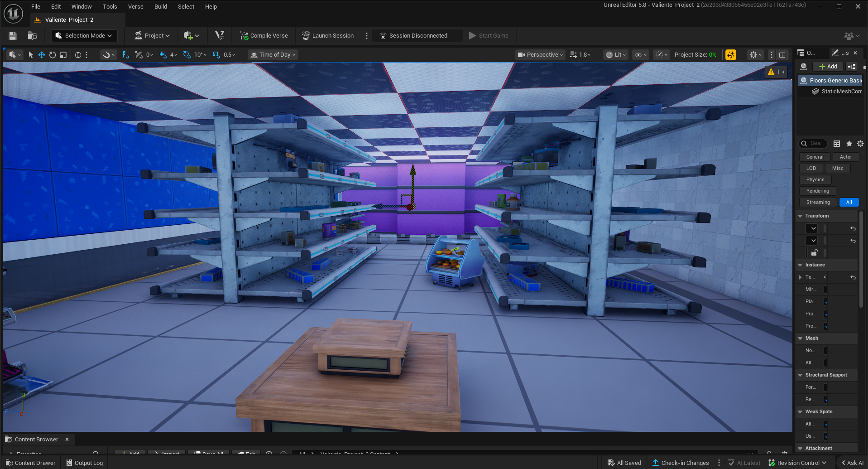Open the viewport layout grid icon
This screenshot has height=469, width=868.
[782, 55]
